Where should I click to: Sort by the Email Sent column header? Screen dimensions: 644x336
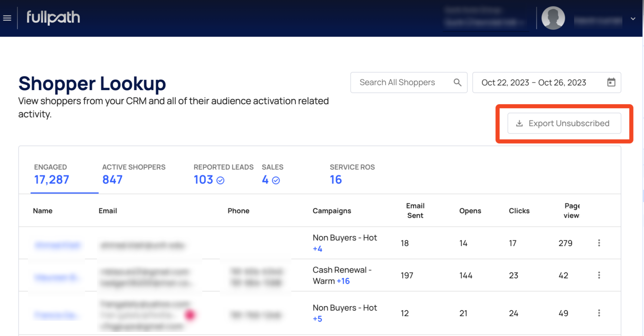click(415, 210)
